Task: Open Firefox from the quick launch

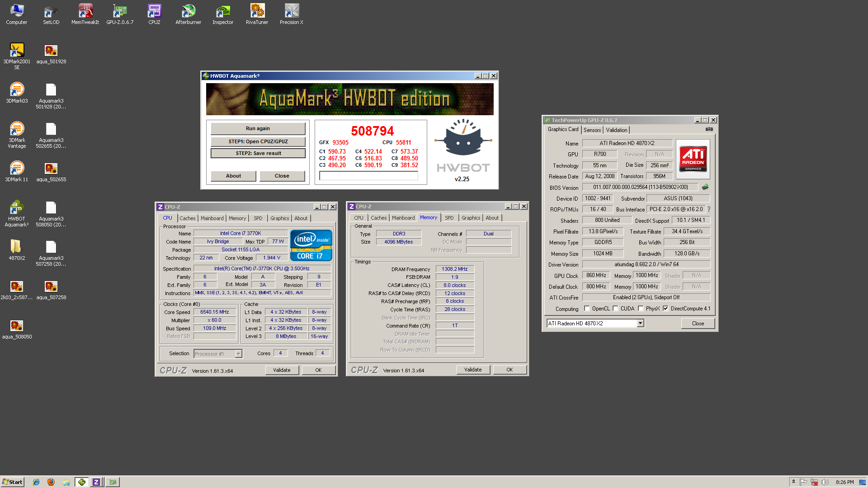Action: pos(51,482)
